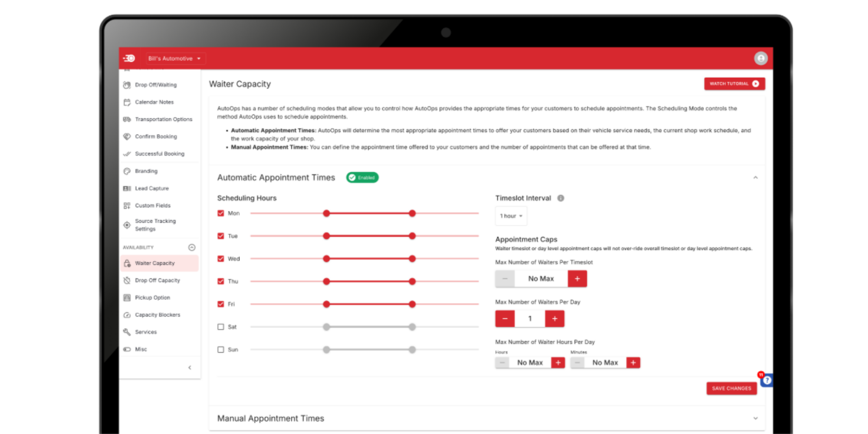This screenshot has width=868, height=434.
Task: Uncheck the Tue scheduling checkbox
Action: coord(221,236)
